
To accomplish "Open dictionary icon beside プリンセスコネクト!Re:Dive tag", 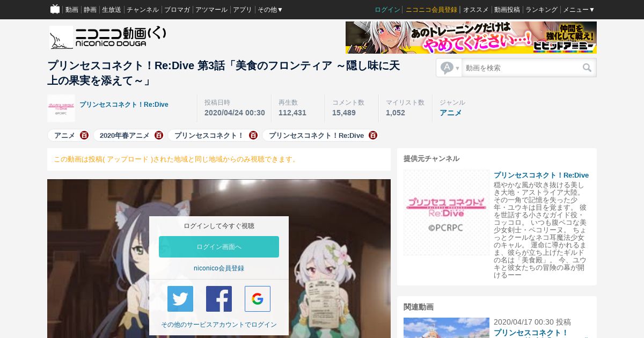I will [x=373, y=135].
